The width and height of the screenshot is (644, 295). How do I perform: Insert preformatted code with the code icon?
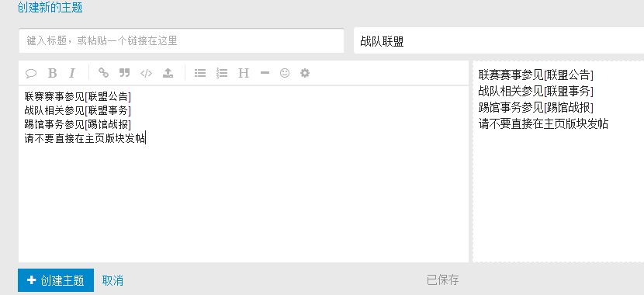(x=146, y=74)
